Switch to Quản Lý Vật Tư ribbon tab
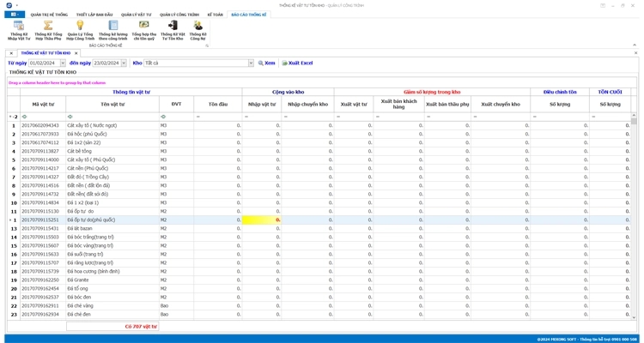This screenshot has height=343, width=644. tap(136, 15)
